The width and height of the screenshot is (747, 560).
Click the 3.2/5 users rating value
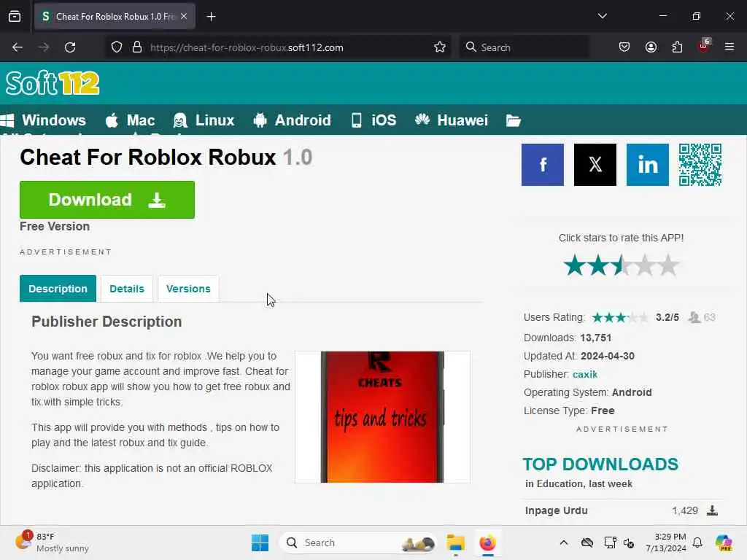[x=667, y=317]
